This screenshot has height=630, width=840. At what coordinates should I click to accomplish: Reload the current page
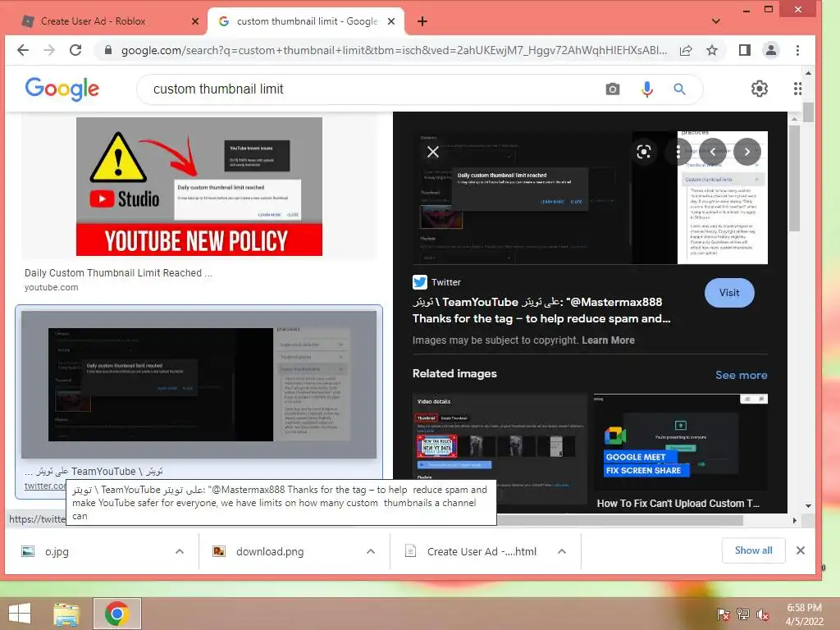coord(75,50)
